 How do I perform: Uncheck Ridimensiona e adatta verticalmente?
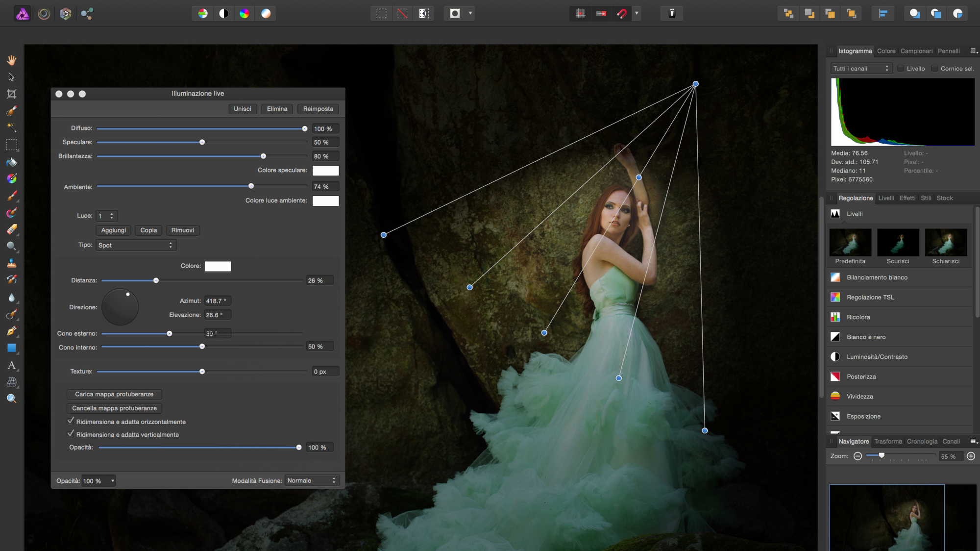pos(71,434)
